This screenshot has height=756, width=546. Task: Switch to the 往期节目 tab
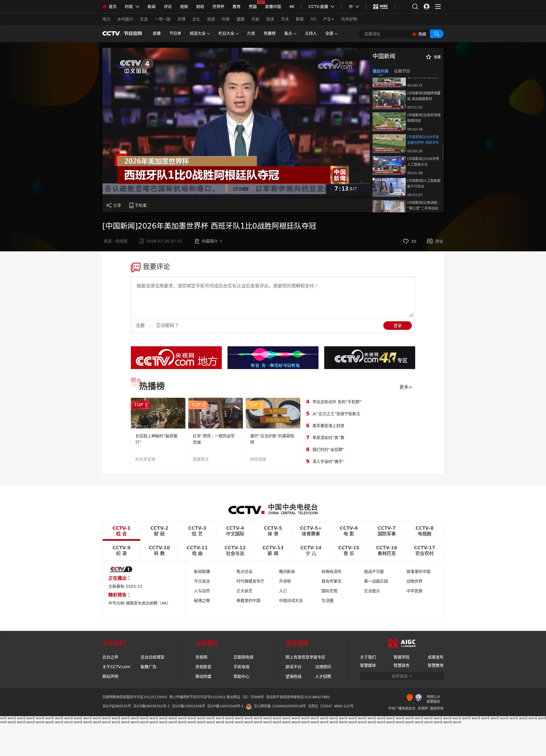pyautogui.click(x=402, y=71)
